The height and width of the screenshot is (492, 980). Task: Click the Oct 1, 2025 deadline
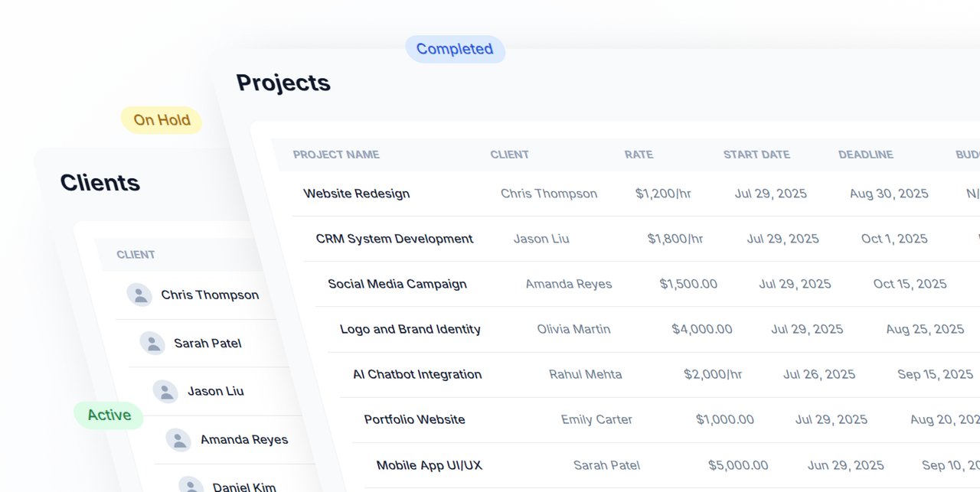(x=894, y=239)
